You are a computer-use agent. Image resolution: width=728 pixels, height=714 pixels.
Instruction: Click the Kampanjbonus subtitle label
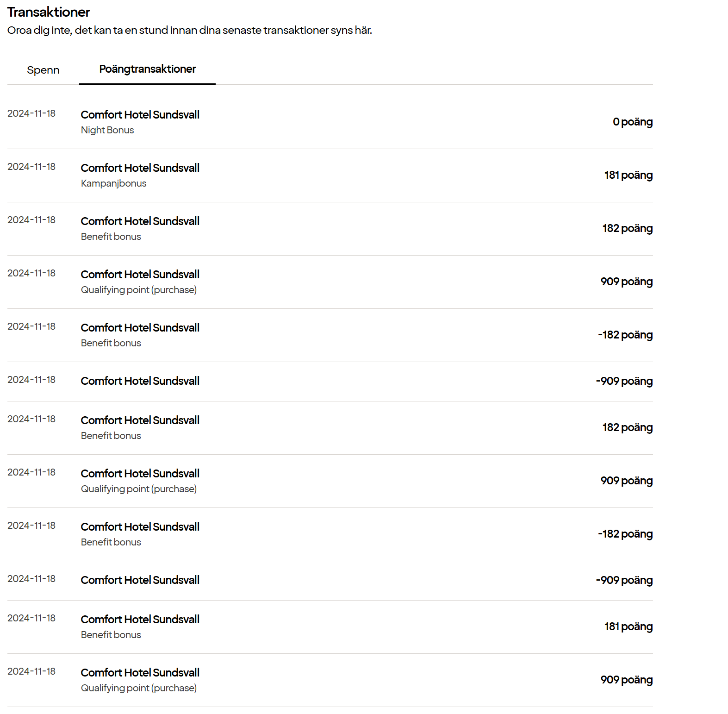[x=113, y=183]
